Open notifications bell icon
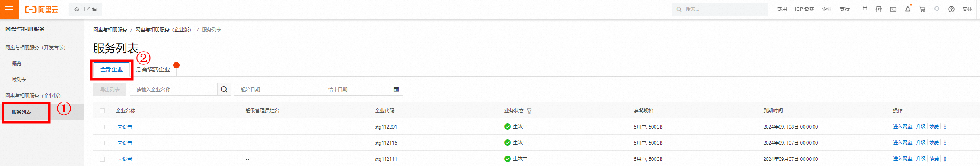Image resolution: width=980 pixels, height=166 pixels. click(x=907, y=9)
